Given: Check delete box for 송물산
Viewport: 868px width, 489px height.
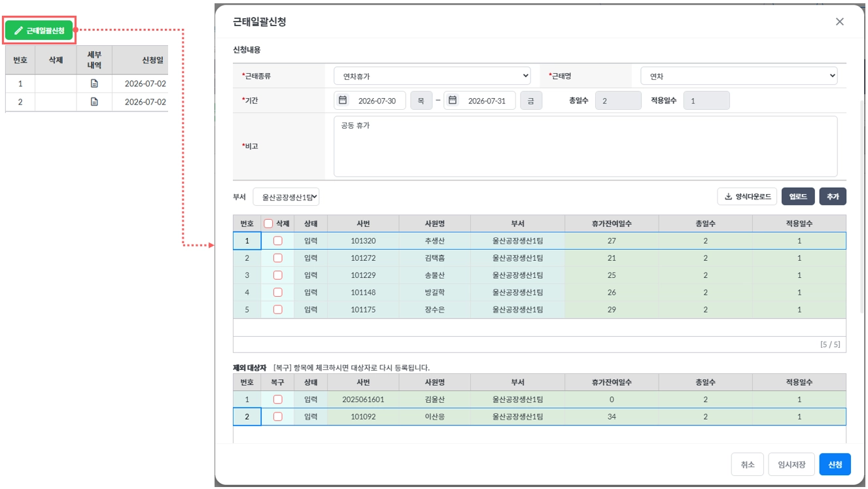Looking at the screenshot, I should (x=278, y=275).
